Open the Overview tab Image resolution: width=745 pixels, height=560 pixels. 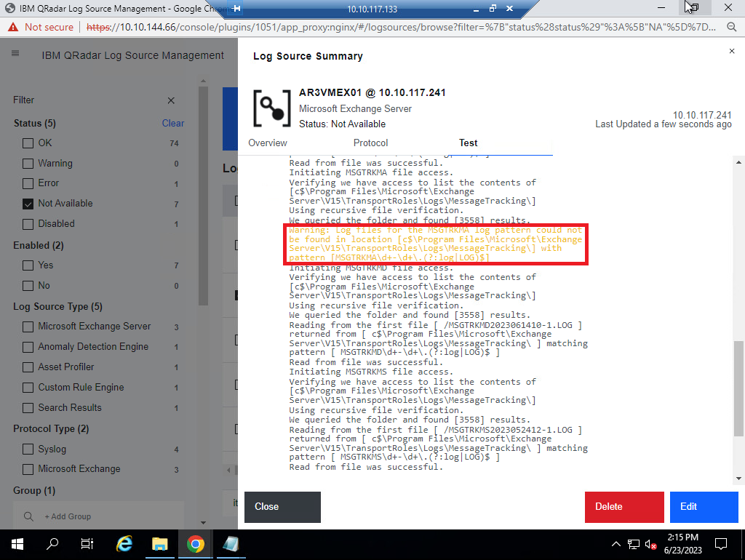pyautogui.click(x=268, y=143)
